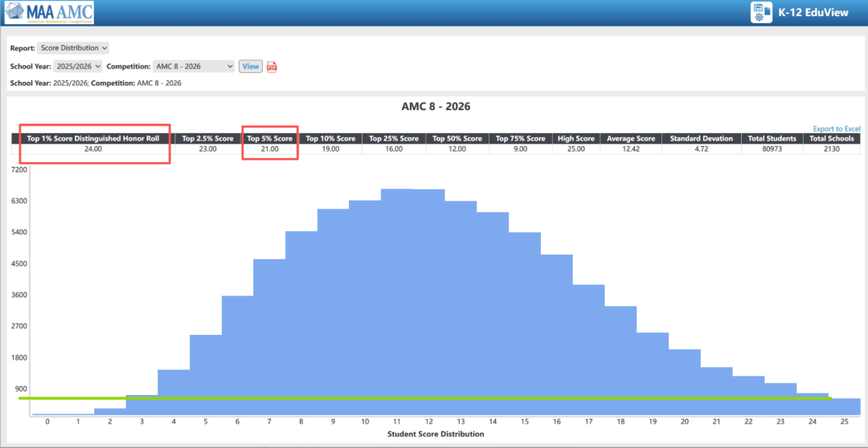Click the Export to Excel link
This screenshot has height=448, width=868.
click(x=836, y=128)
